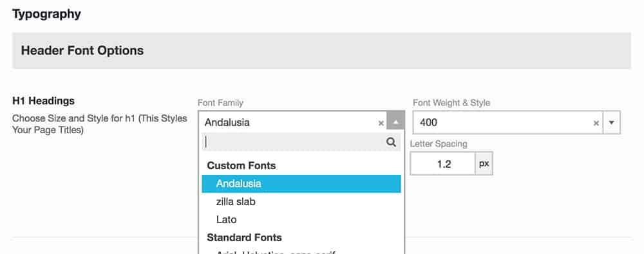The height and width of the screenshot is (254, 644).
Task: Clear the 400 font weight value
Action: 596,123
